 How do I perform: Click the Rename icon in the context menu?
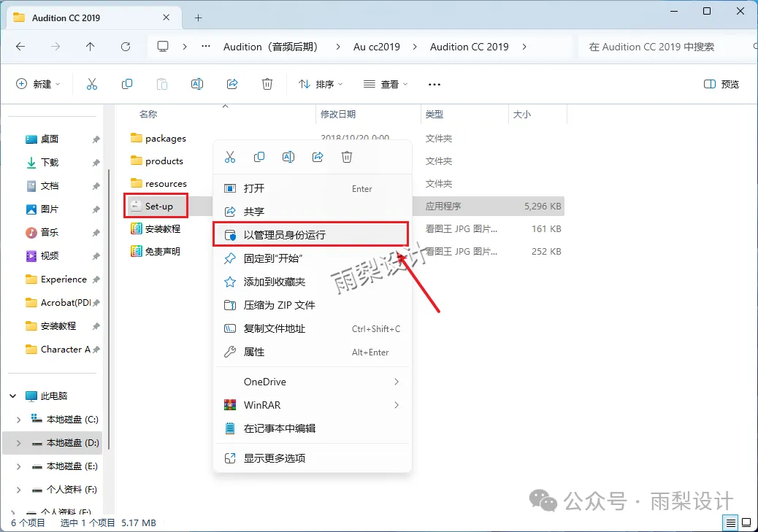(x=288, y=157)
